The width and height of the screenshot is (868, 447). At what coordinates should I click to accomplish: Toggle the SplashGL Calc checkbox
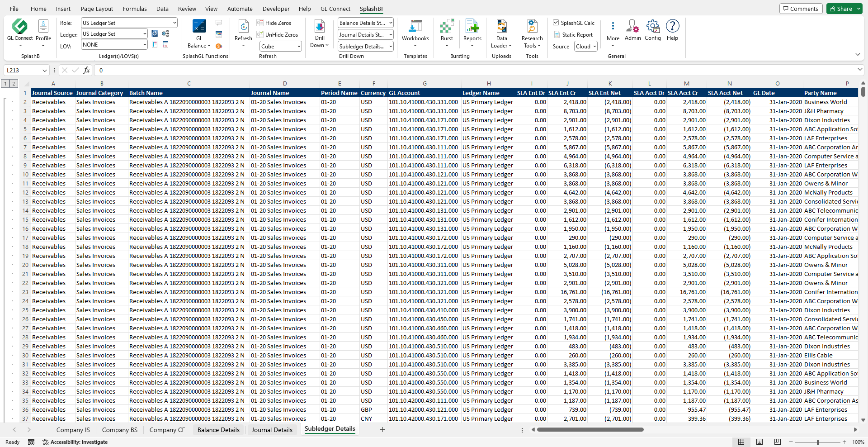coord(556,23)
